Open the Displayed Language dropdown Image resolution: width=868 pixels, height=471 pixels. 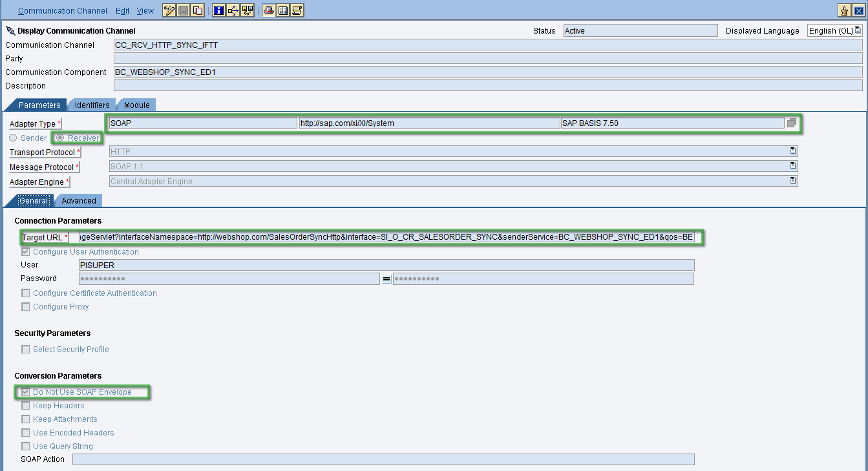click(858, 30)
